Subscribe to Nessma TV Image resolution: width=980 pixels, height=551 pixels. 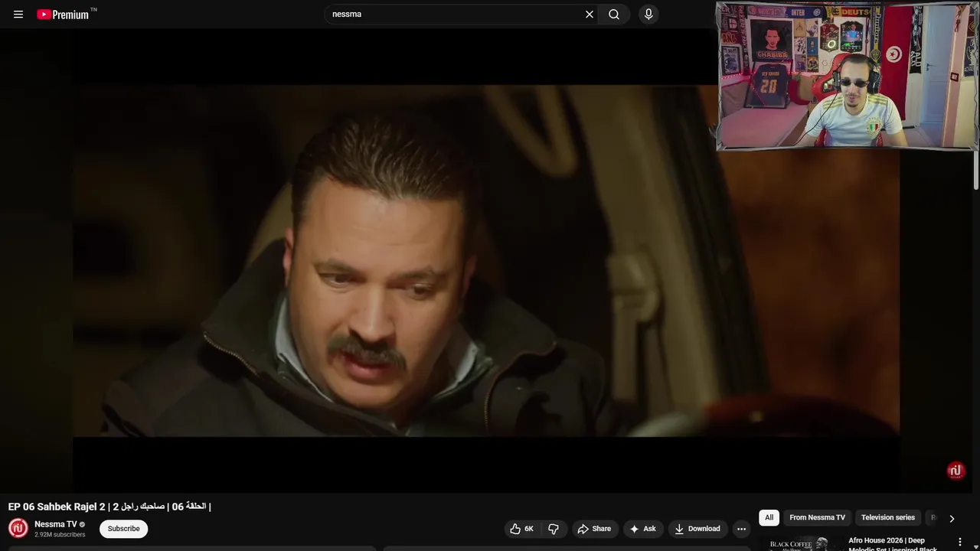click(123, 529)
